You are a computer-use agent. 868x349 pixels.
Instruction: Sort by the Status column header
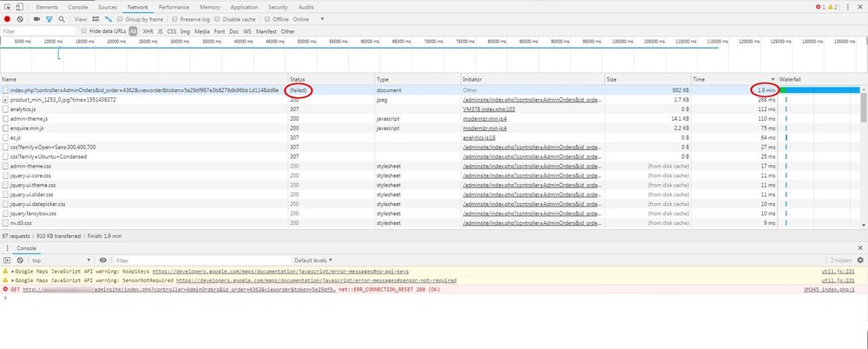click(331, 80)
